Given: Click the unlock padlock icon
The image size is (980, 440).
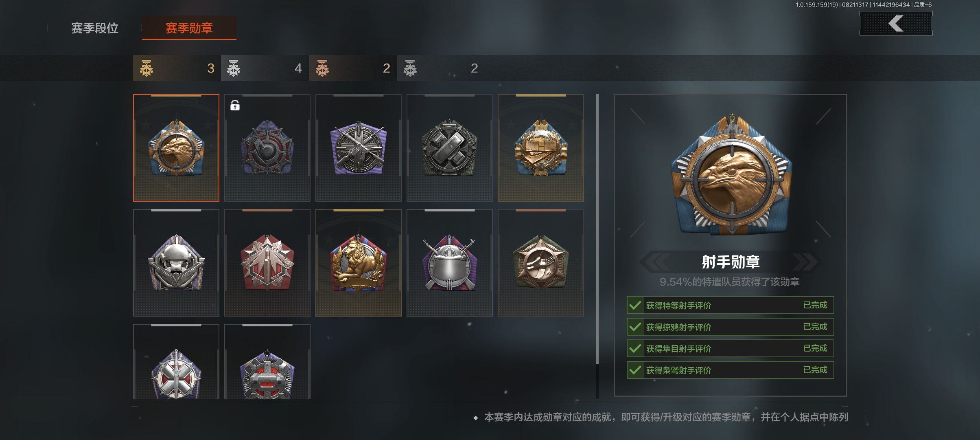Looking at the screenshot, I should [x=235, y=106].
